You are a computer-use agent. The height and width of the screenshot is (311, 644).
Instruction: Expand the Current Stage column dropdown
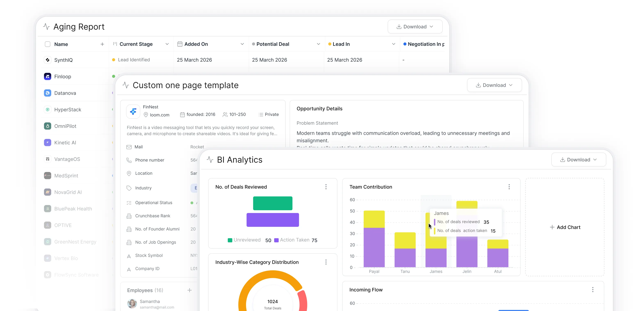pos(167,44)
